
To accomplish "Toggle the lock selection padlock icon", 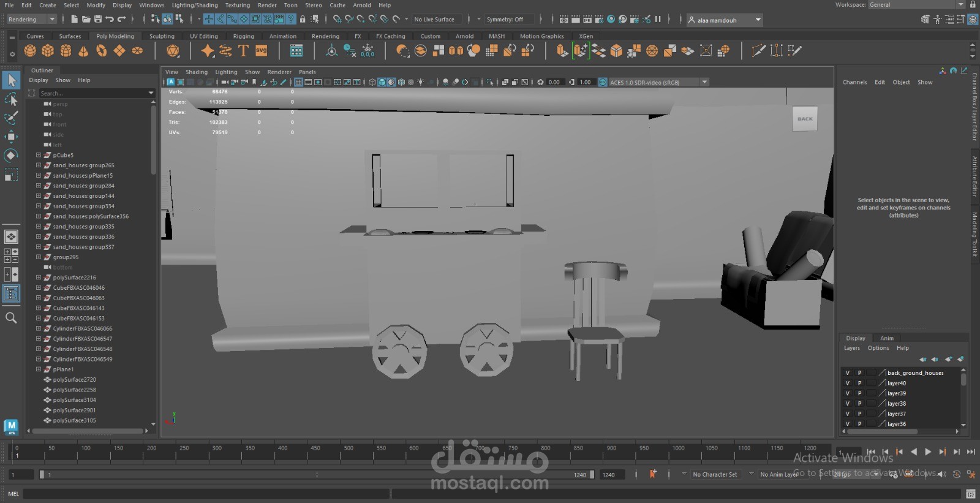I will tap(303, 20).
